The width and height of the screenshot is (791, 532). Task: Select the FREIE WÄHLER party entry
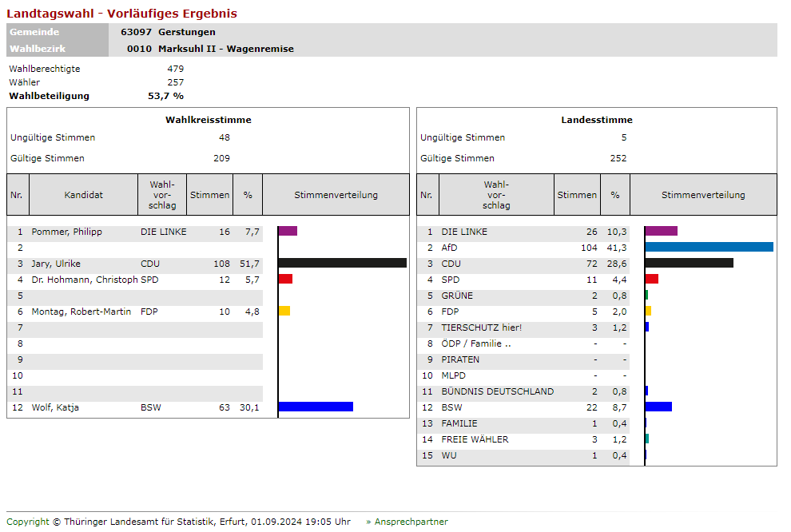475,439
